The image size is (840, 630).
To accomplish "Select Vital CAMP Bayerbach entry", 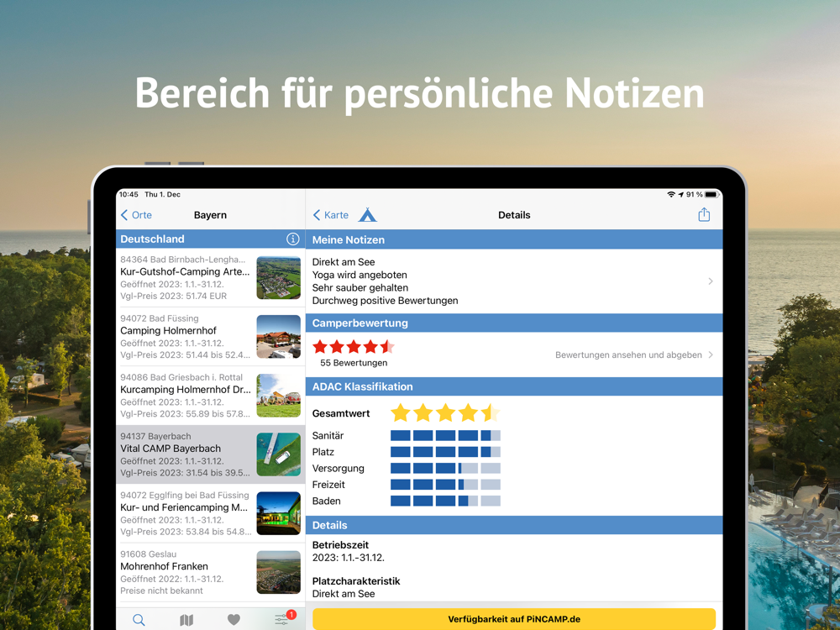I will click(x=211, y=454).
